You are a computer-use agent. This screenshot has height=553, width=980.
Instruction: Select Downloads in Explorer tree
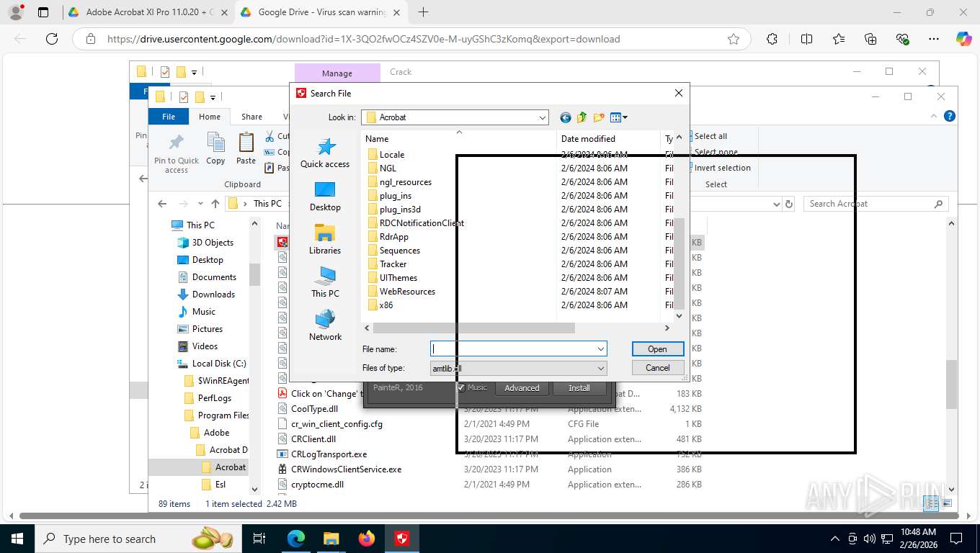coord(213,295)
